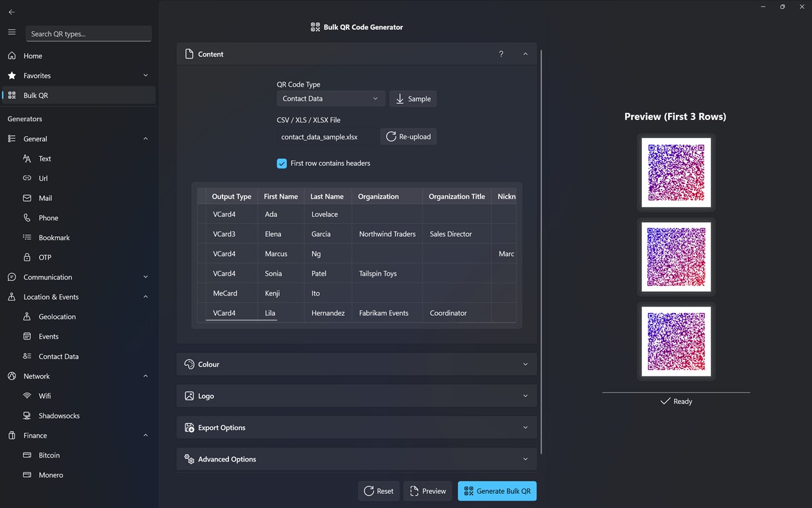This screenshot has height=508, width=812.
Task: Collapse the General section in the sidebar
Action: tap(145, 138)
